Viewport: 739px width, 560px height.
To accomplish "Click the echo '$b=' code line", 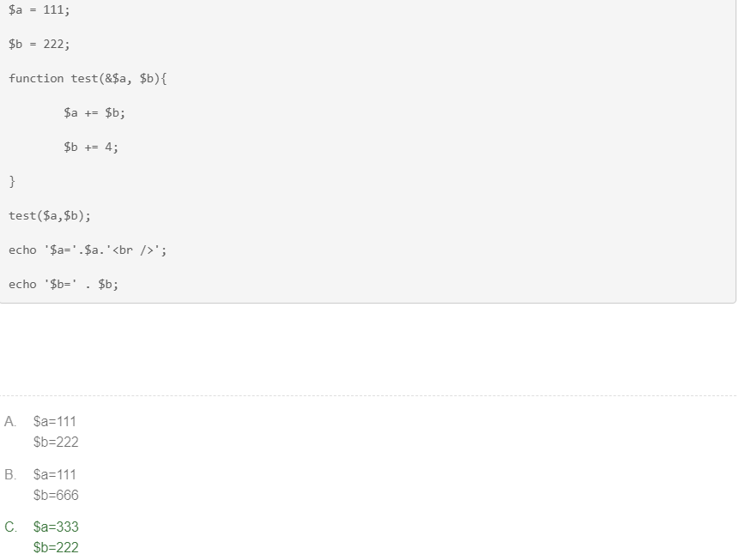I will (x=64, y=284).
